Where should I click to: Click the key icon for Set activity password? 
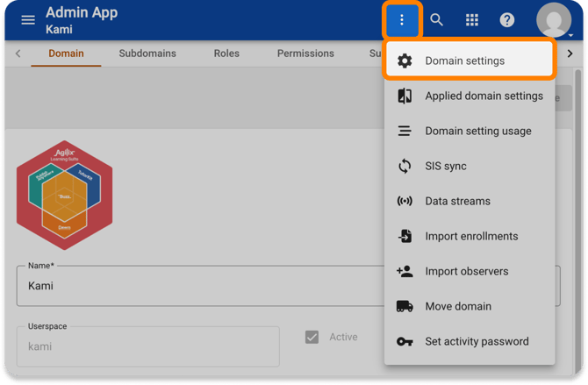pos(405,341)
